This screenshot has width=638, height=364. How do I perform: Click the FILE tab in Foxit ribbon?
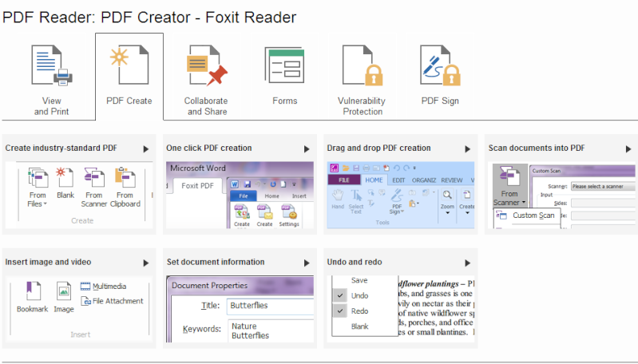[344, 180]
